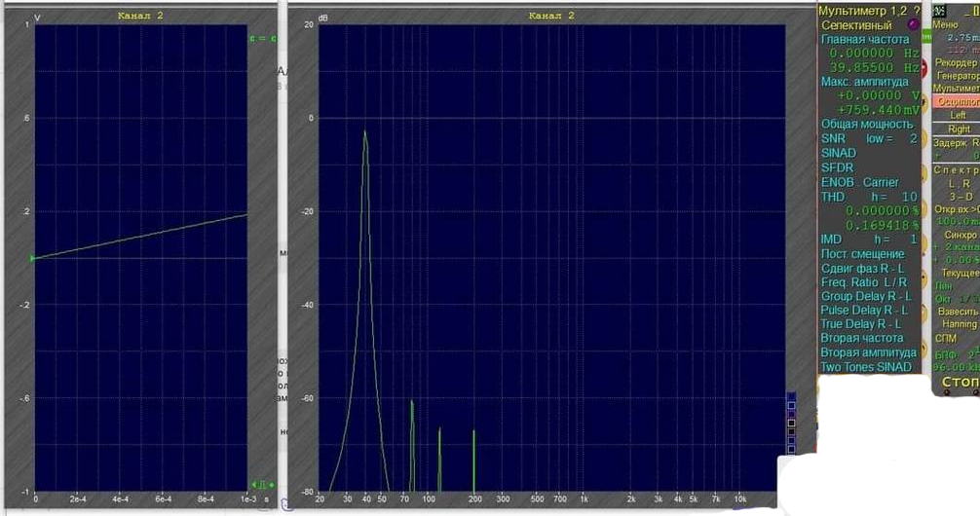Open the Спектр section
Image resolution: width=980 pixels, height=516 pixels.
click(x=957, y=170)
